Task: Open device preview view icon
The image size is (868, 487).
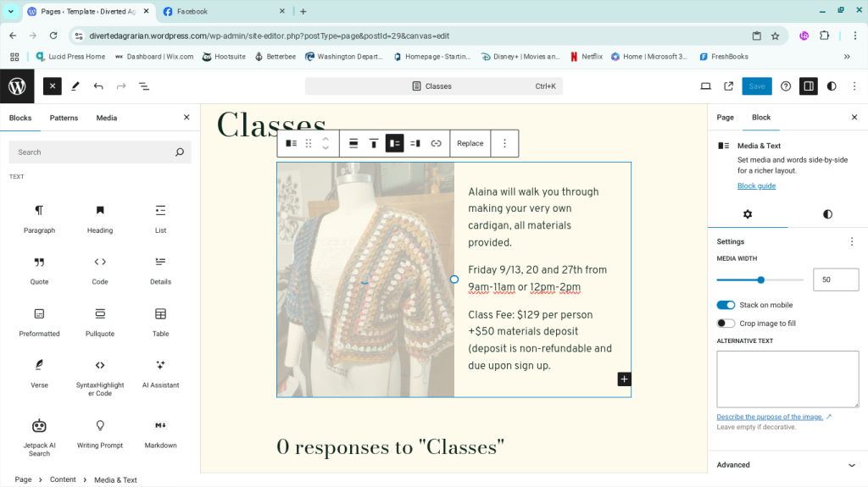Action: pos(705,86)
